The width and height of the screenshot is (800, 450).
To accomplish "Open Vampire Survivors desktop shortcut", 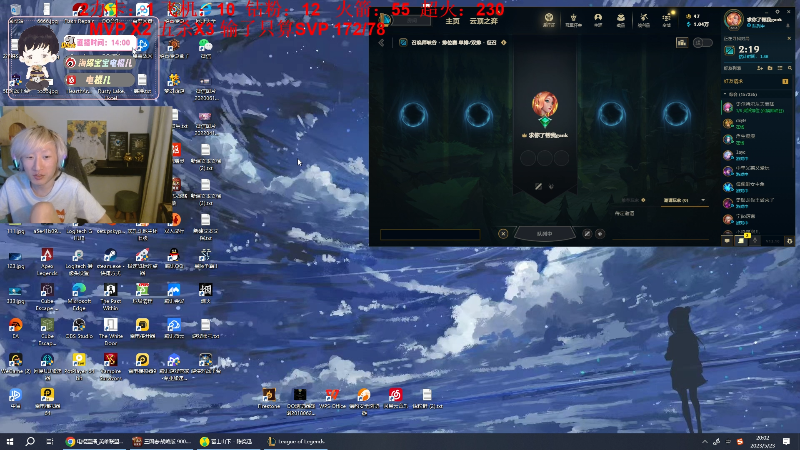I will pyautogui.click(x=110, y=365).
